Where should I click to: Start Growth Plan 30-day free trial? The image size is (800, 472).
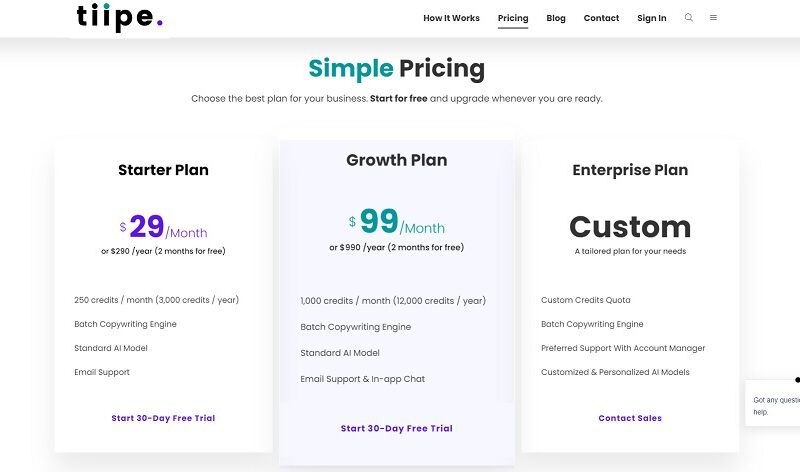pyautogui.click(x=396, y=428)
